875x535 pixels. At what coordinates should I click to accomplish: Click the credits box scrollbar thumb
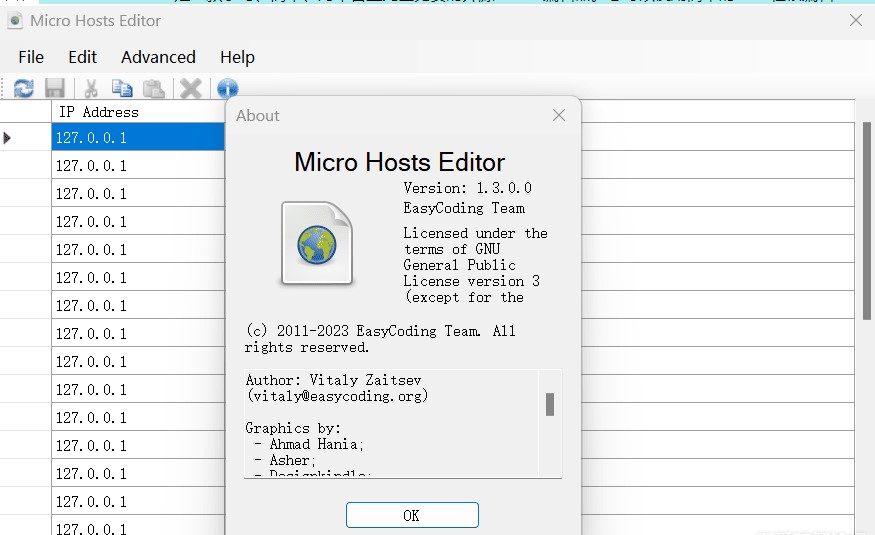coord(550,404)
